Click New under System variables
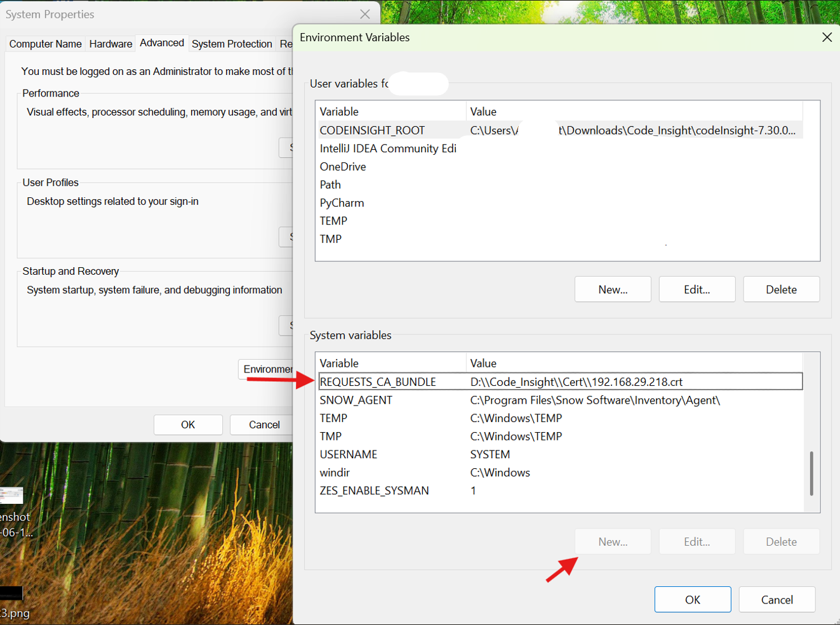Image resolution: width=840 pixels, height=625 pixels. 612,541
